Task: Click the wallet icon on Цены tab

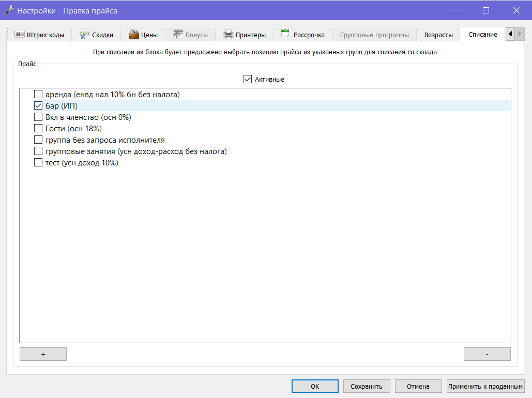Action: [134, 34]
